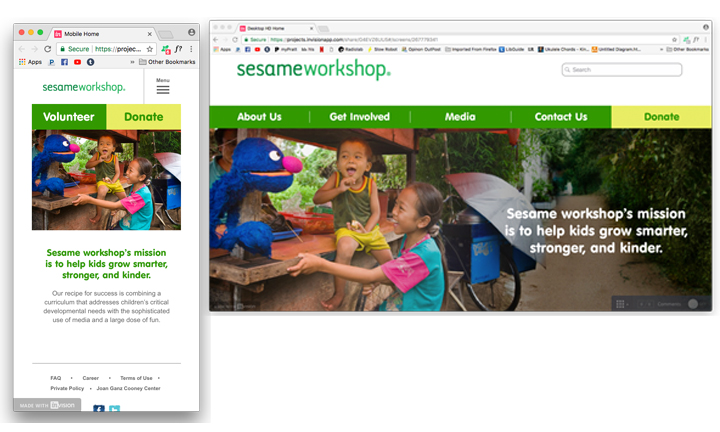The image size is (720, 432).
Task: Open the Tumblr bookmark in Mobile Home window
Action: click(x=90, y=62)
